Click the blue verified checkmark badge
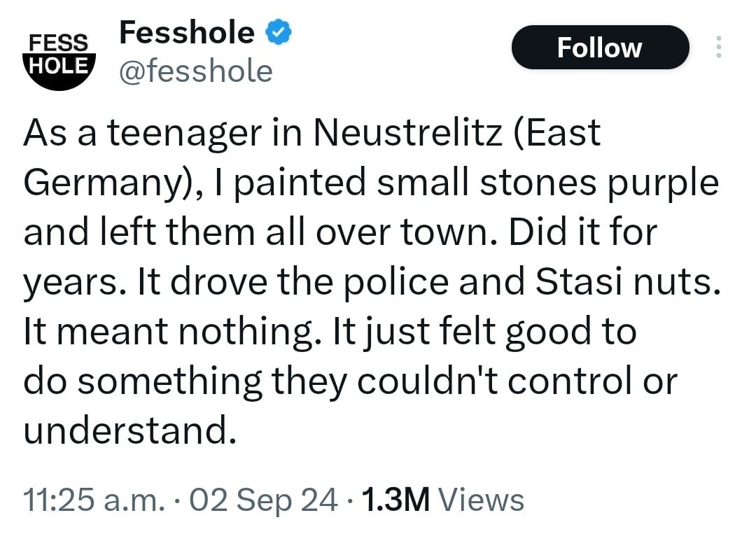Image resolution: width=756 pixels, height=534 pixels. pyautogui.click(x=278, y=33)
